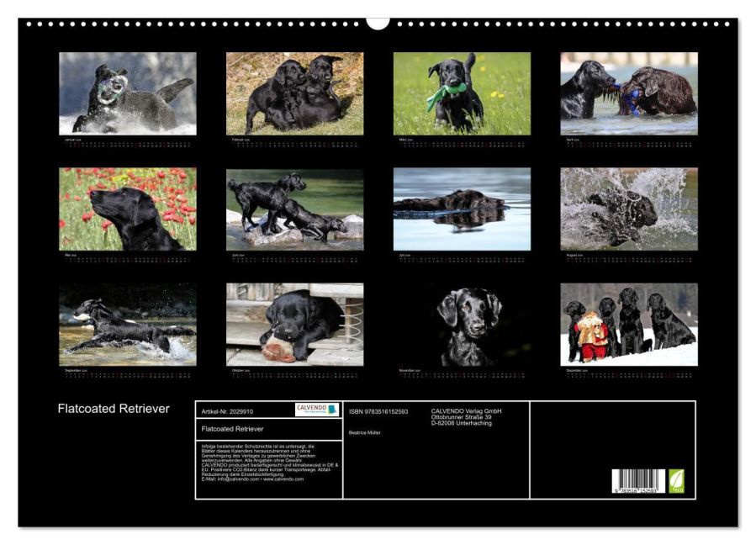
Task: Click the ISBN 9783516152593 text
Action: [378, 411]
